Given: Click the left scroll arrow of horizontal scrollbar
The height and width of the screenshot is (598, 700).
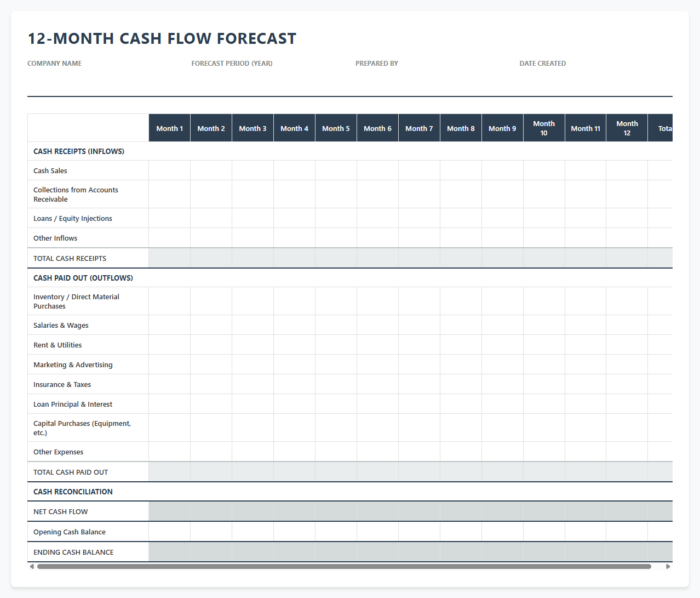Looking at the screenshot, I should coord(32,566).
